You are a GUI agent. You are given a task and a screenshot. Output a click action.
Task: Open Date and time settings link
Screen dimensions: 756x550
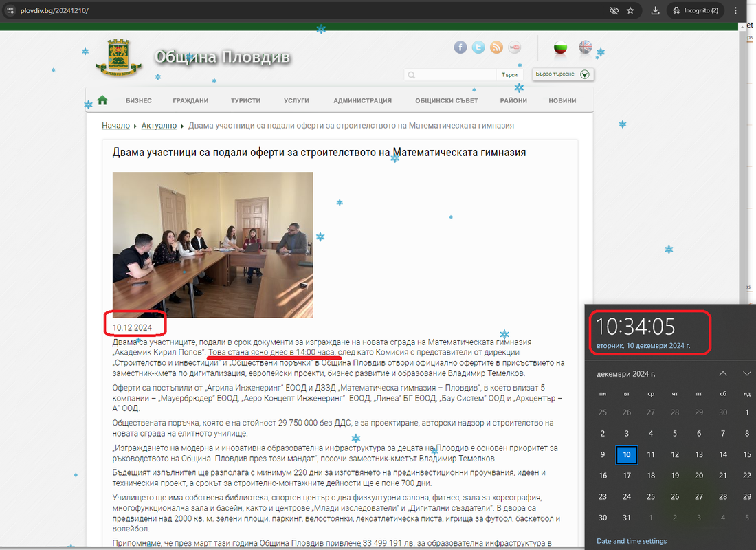click(632, 541)
